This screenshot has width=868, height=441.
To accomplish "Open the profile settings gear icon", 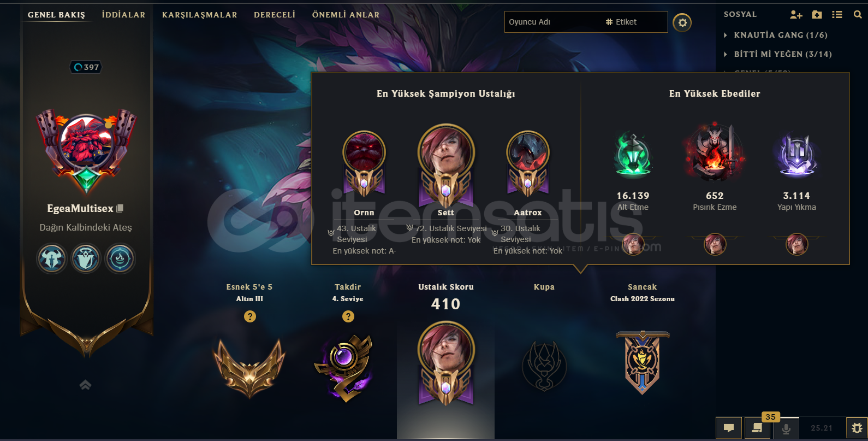I will click(x=682, y=22).
